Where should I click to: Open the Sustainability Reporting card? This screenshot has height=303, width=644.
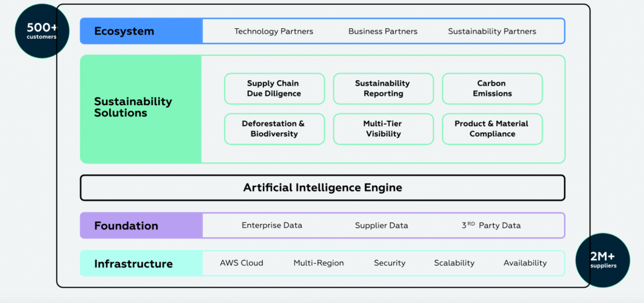coord(383,89)
